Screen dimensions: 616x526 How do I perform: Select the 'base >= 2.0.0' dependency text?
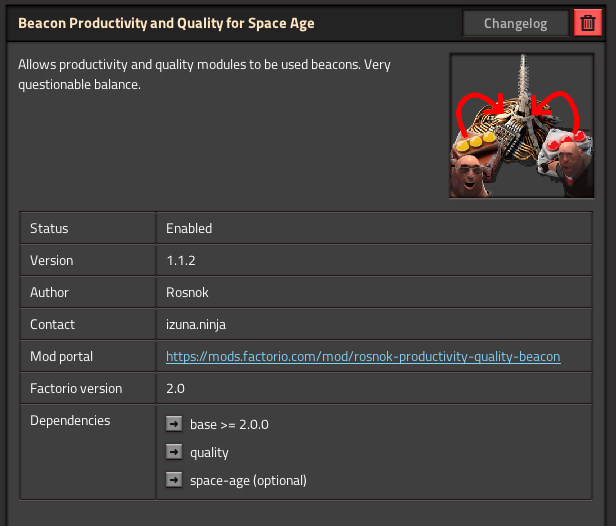point(229,424)
